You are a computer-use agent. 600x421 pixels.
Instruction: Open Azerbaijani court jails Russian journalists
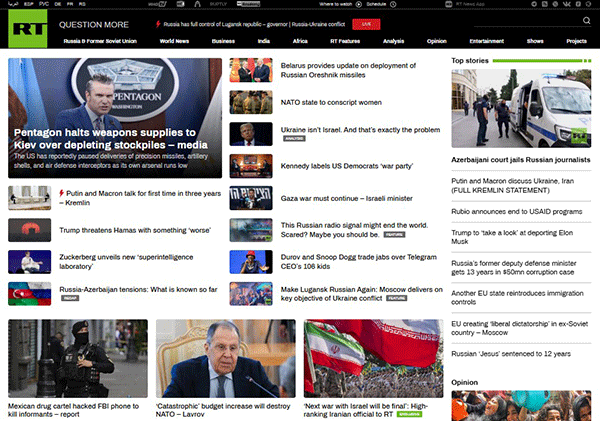(x=521, y=160)
